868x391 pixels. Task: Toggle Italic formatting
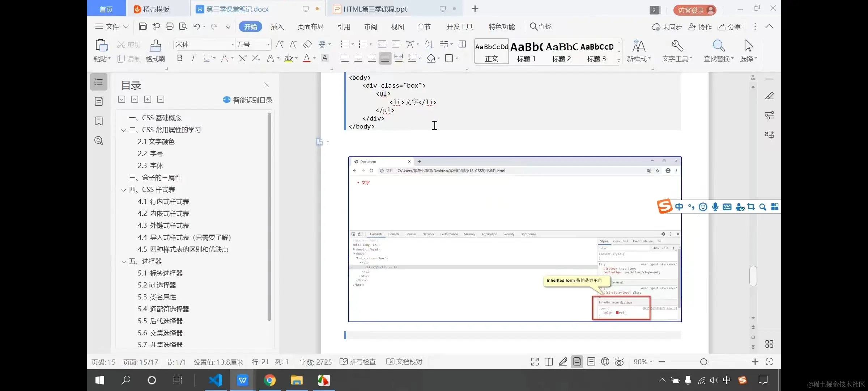pyautogui.click(x=193, y=58)
